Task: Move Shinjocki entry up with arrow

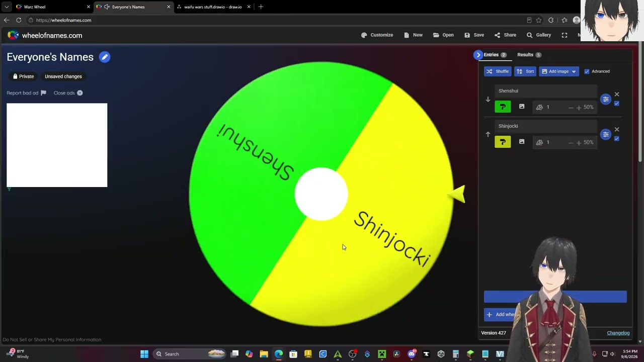Action: point(488,134)
